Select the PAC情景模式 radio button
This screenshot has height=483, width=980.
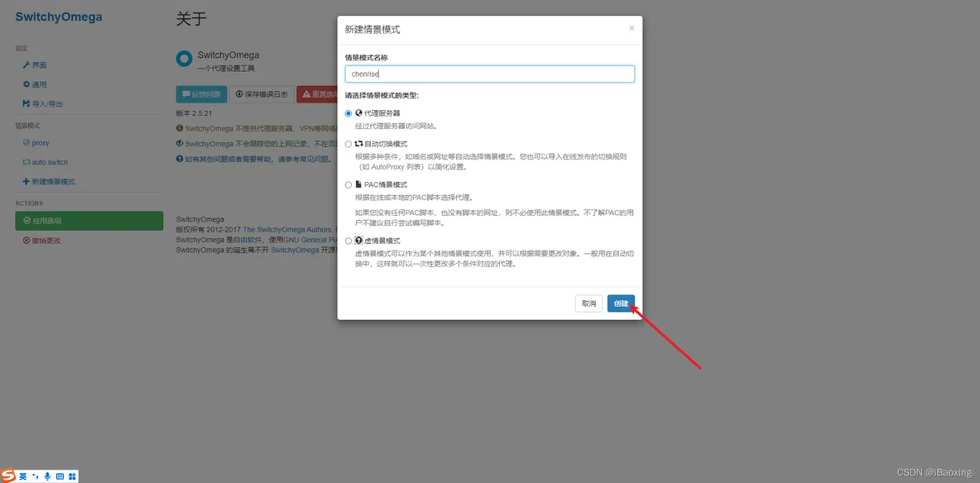click(x=348, y=185)
